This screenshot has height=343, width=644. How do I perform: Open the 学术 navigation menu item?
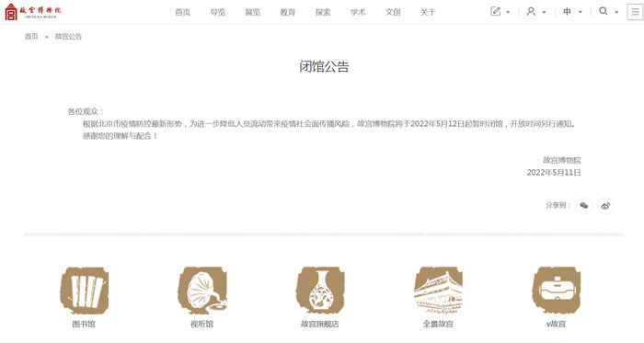[358, 12]
